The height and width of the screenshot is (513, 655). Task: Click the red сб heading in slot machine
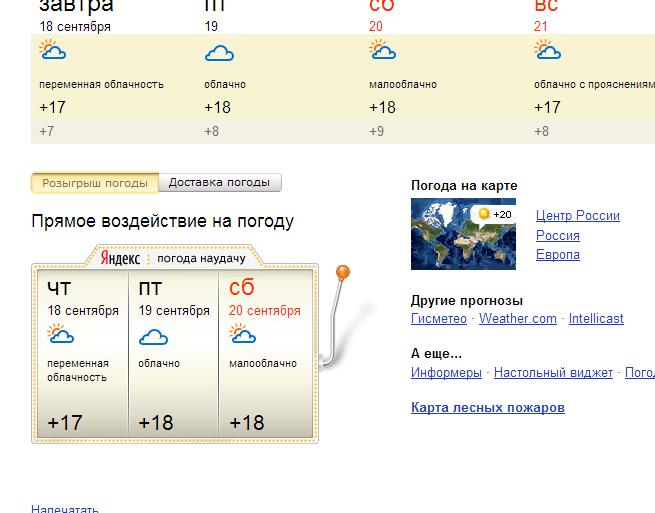[x=241, y=287]
